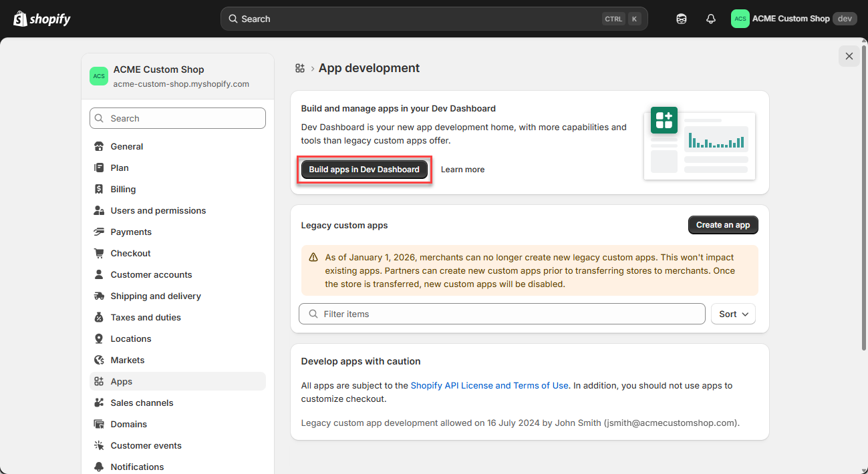Click the 'Legacy custom apps' heading
Screen dimensions: 868x474
(x=344, y=226)
